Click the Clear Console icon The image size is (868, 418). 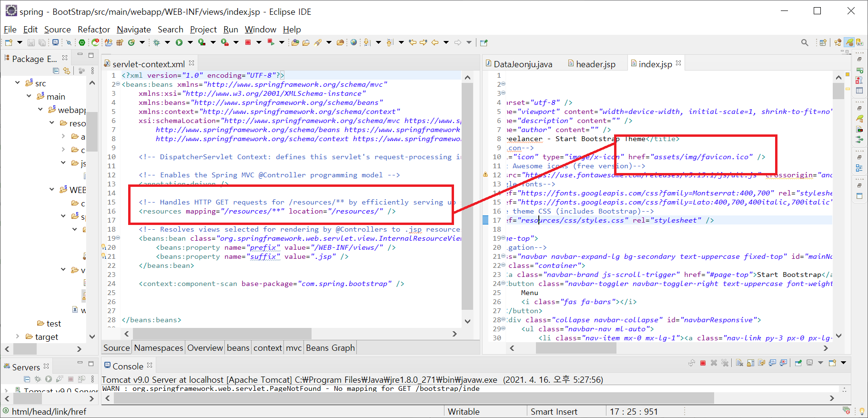739,363
